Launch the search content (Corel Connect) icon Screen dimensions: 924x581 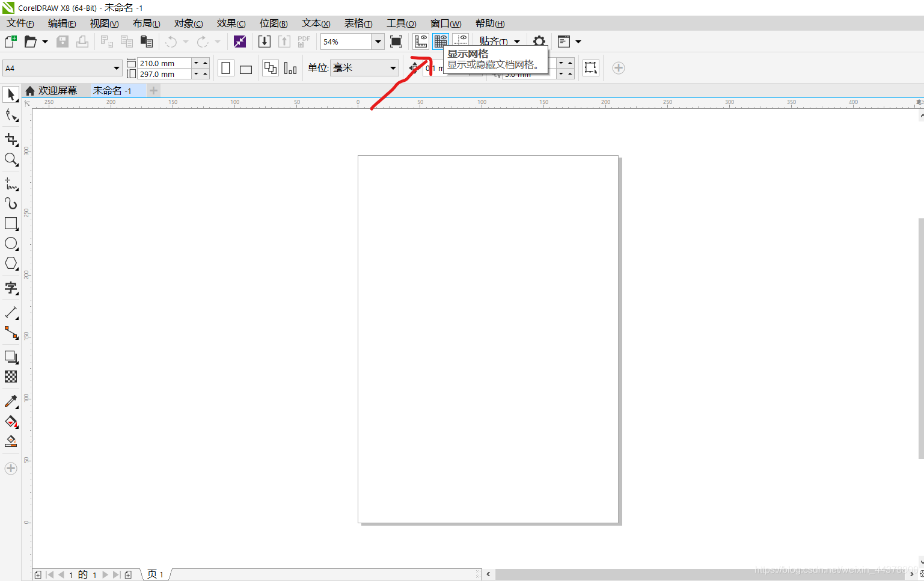[240, 41]
